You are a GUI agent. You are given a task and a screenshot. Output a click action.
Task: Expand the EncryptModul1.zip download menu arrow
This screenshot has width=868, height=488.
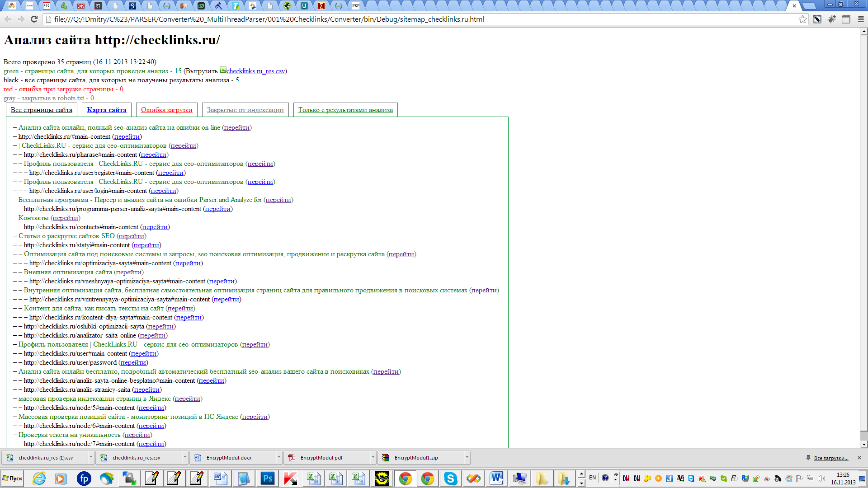tap(467, 457)
